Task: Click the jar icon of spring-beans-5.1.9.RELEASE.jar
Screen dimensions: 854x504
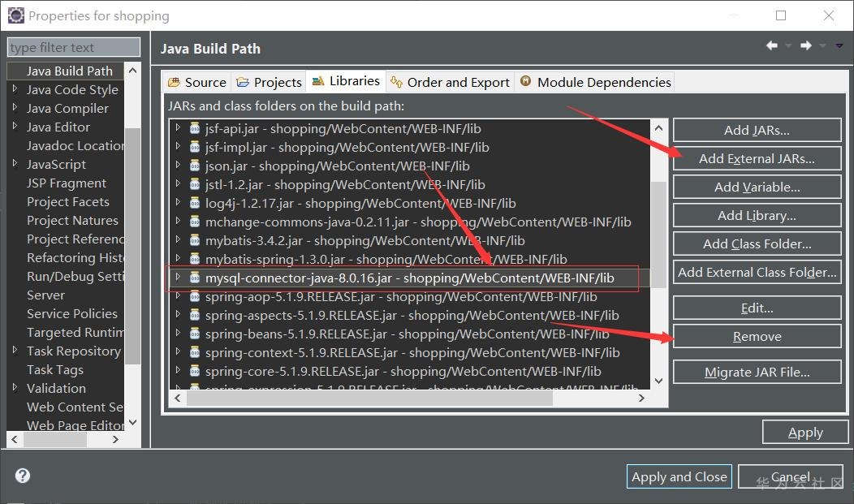Action: (x=195, y=334)
